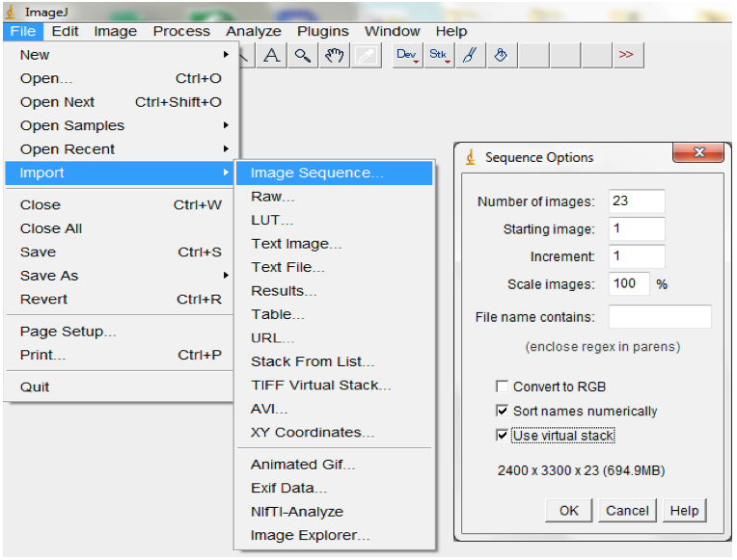Select Close in File menu
This screenshot has height=560, width=737.
coord(120,205)
